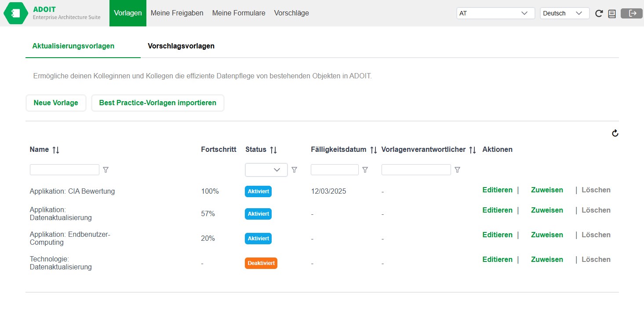Image resolution: width=644 pixels, height=309 pixels.
Task: Expand the Deutsch language dropdown
Action: tap(564, 13)
